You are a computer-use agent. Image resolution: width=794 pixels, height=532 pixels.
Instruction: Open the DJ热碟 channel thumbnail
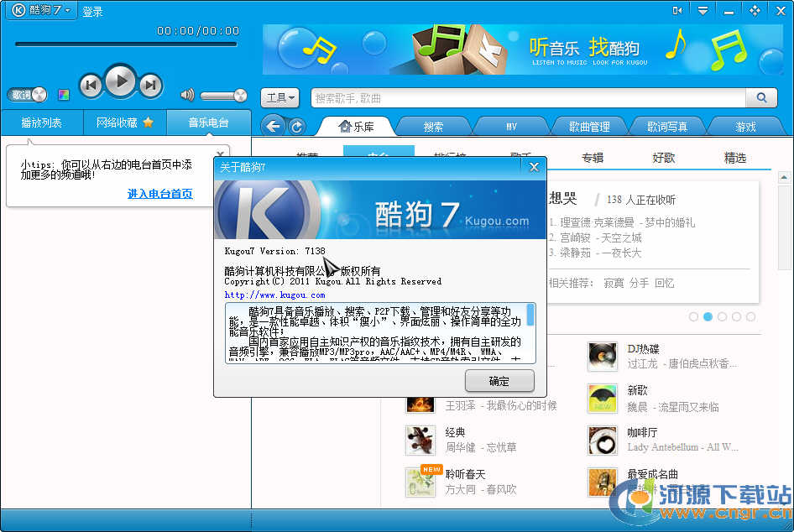(x=603, y=357)
